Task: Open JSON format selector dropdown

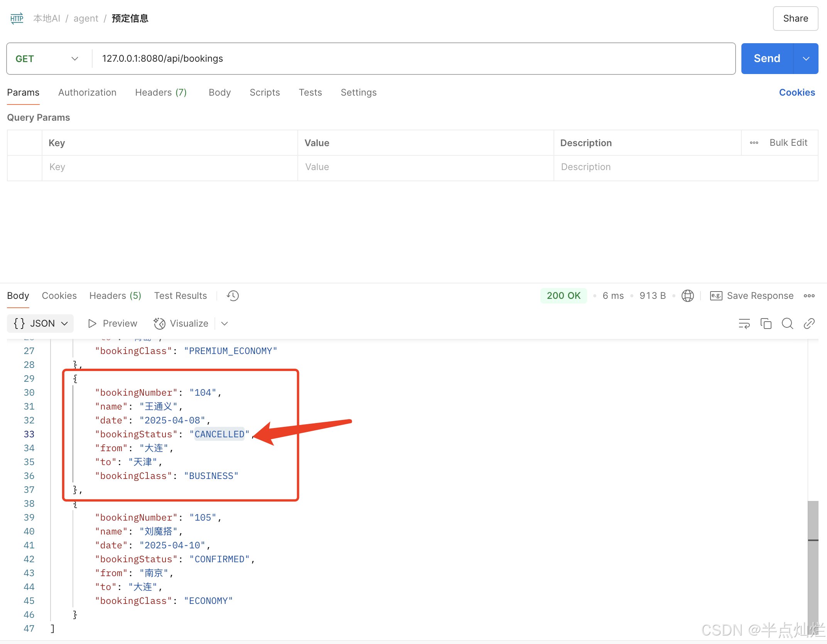Action: pyautogui.click(x=41, y=324)
